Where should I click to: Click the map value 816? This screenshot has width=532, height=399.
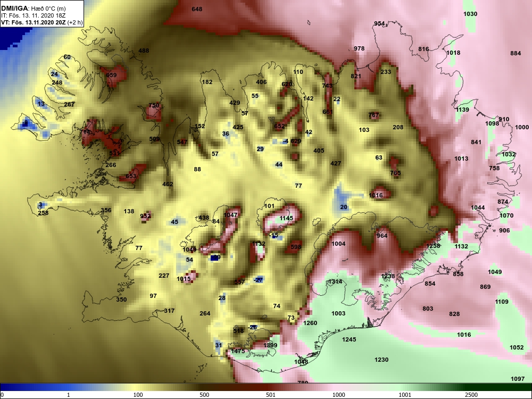423,49
